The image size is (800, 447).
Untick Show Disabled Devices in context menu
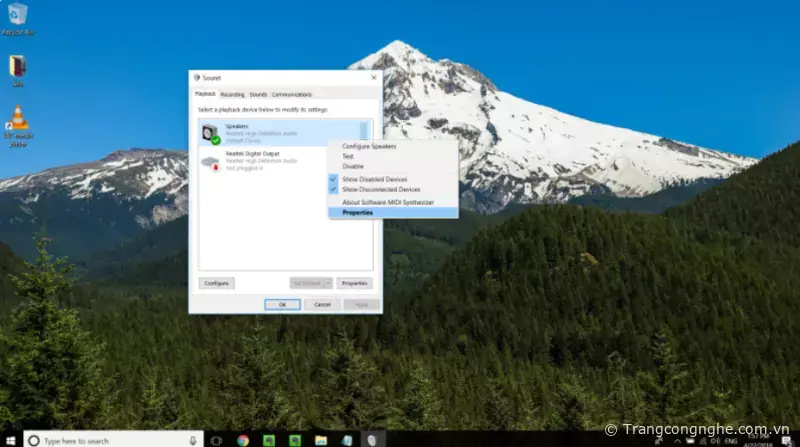pyautogui.click(x=374, y=179)
